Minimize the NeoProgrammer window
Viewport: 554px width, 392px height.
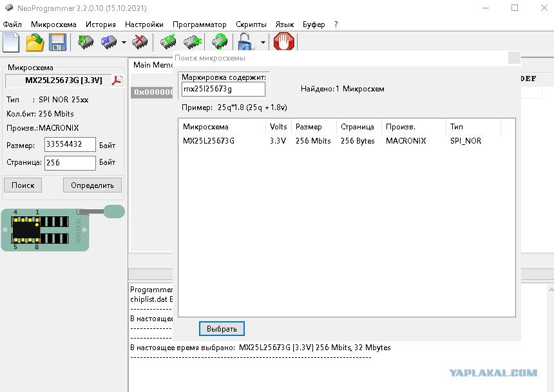pos(486,8)
